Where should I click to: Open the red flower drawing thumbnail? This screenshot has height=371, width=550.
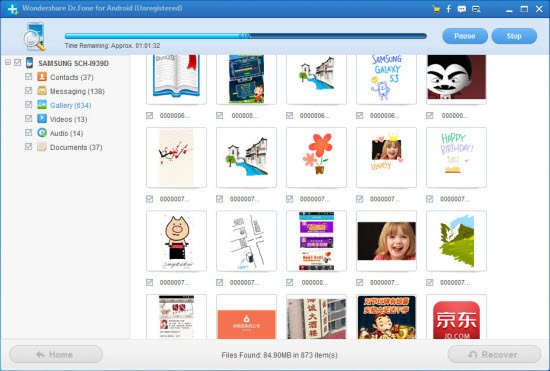[x=316, y=157]
